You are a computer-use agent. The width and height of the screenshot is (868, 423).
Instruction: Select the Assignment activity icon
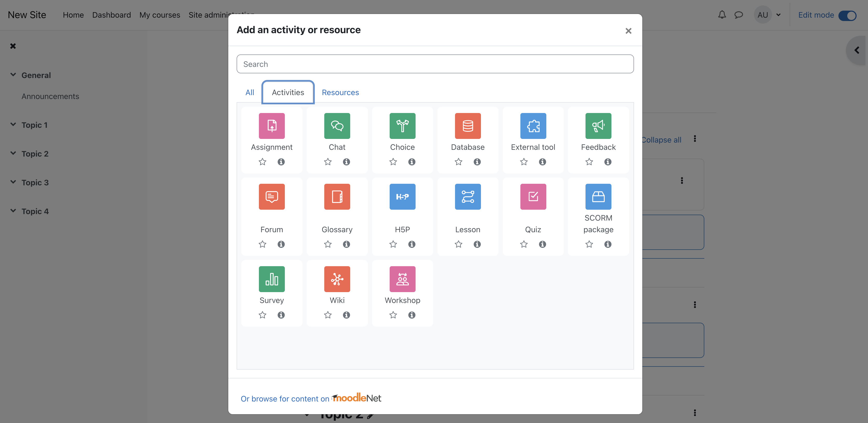coord(272,126)
